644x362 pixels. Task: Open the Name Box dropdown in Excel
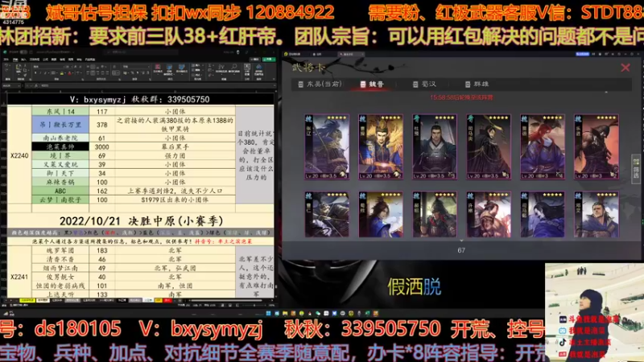(x=19, y=86)
